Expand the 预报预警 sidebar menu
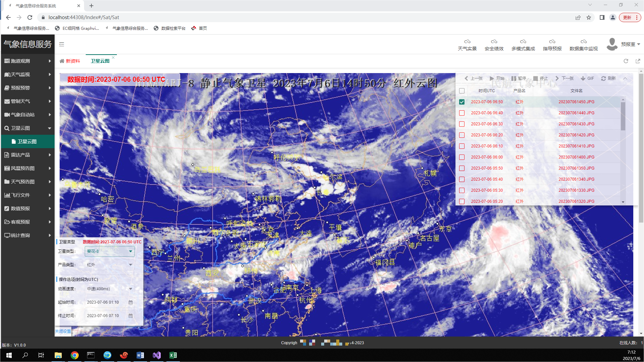The width and height of the screenshot is (644, 362). (28, 88)
